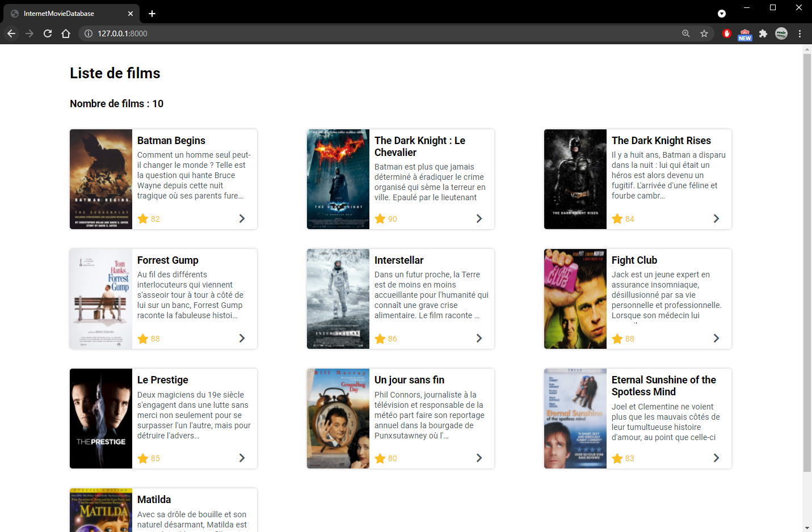Viewport: 812px width, 532px height.
Task: Open a new browser tab with the plus button
Action: pos(152,13)
